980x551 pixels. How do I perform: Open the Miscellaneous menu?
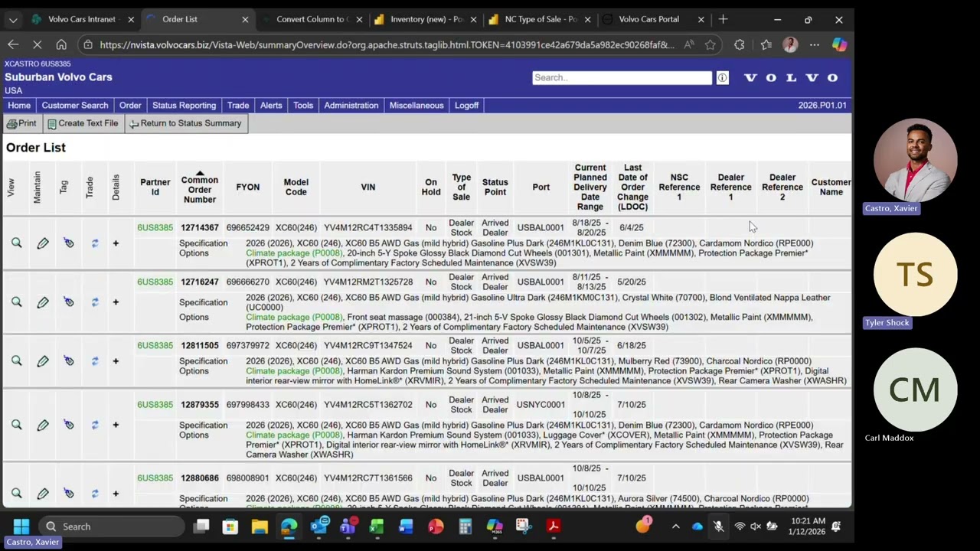tap(416, 106)
